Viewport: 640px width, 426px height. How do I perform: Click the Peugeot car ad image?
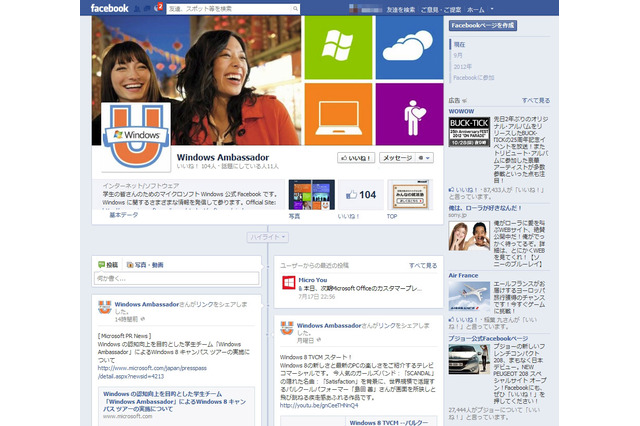click(x=469, y=359)
